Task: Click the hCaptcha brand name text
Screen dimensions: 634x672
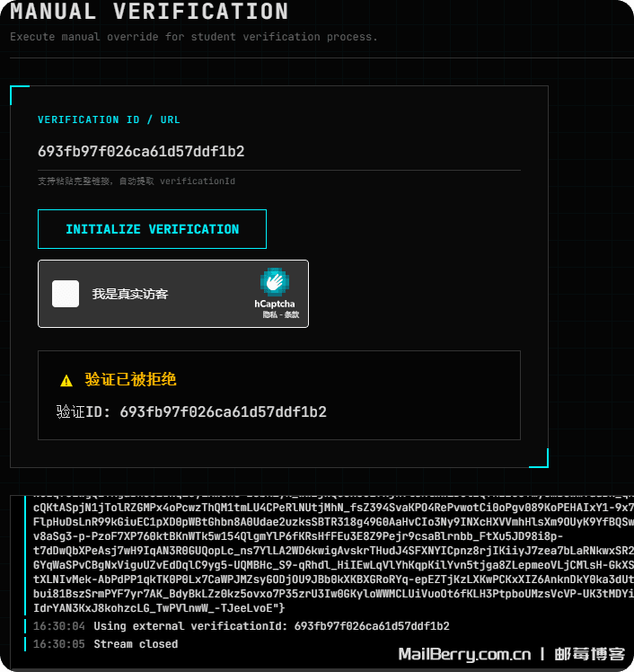Action: (274, 305)
